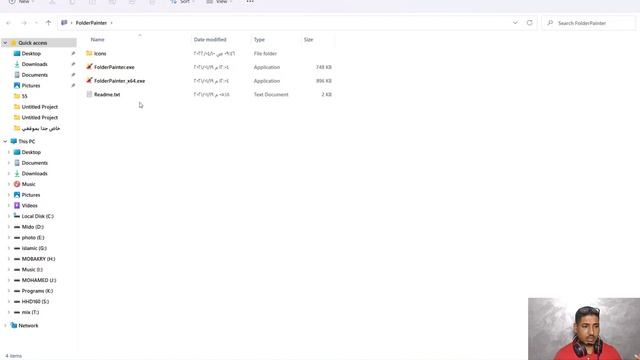
Task: Sort files by the Size column
Action: (308, 40)
